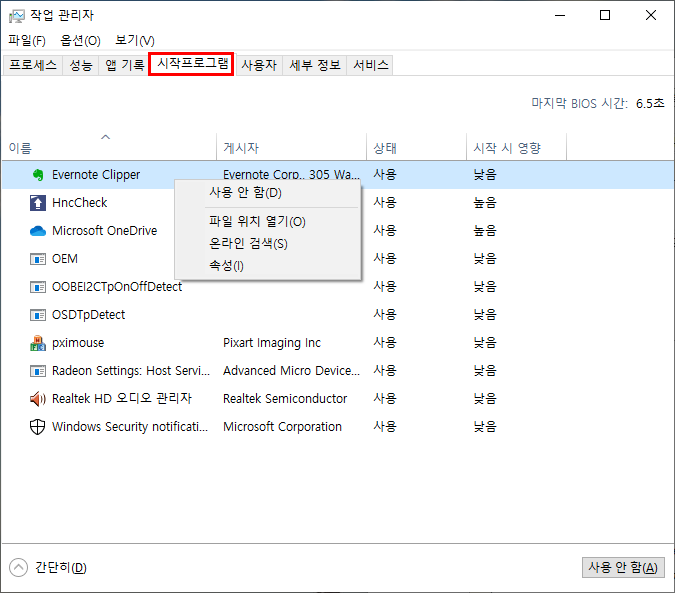Choose 온라인 검색(S) in context menu
675x593 pixels.
click(267, 244)
